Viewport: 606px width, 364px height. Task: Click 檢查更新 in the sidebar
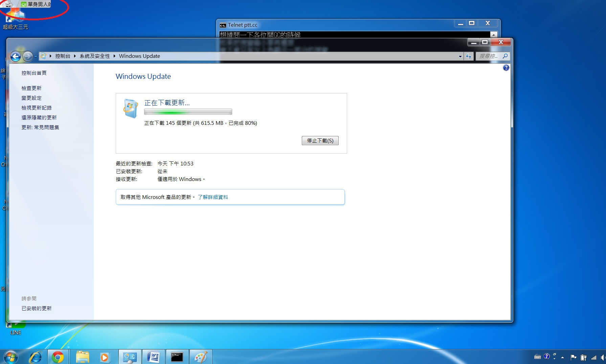[31, 88]
